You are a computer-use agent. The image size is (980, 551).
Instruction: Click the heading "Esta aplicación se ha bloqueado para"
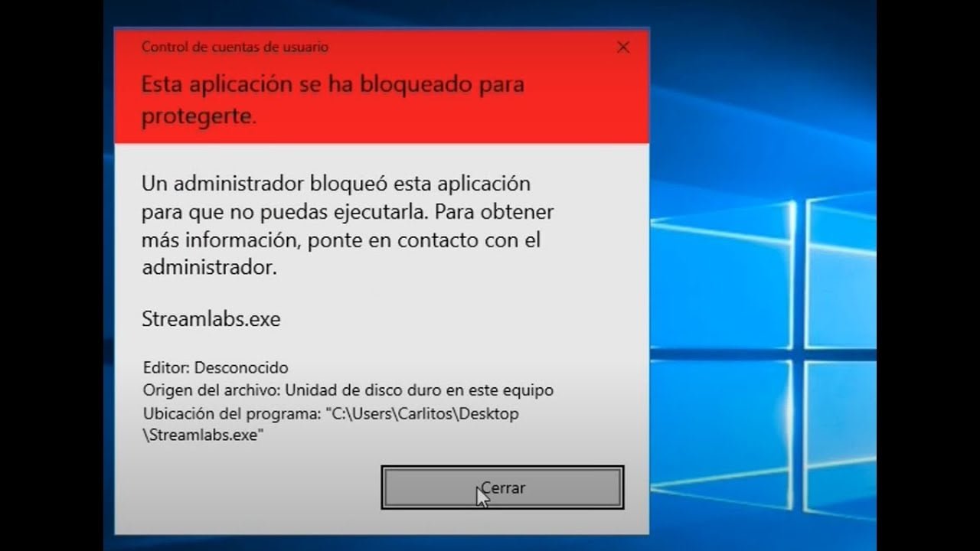point(333,84)
